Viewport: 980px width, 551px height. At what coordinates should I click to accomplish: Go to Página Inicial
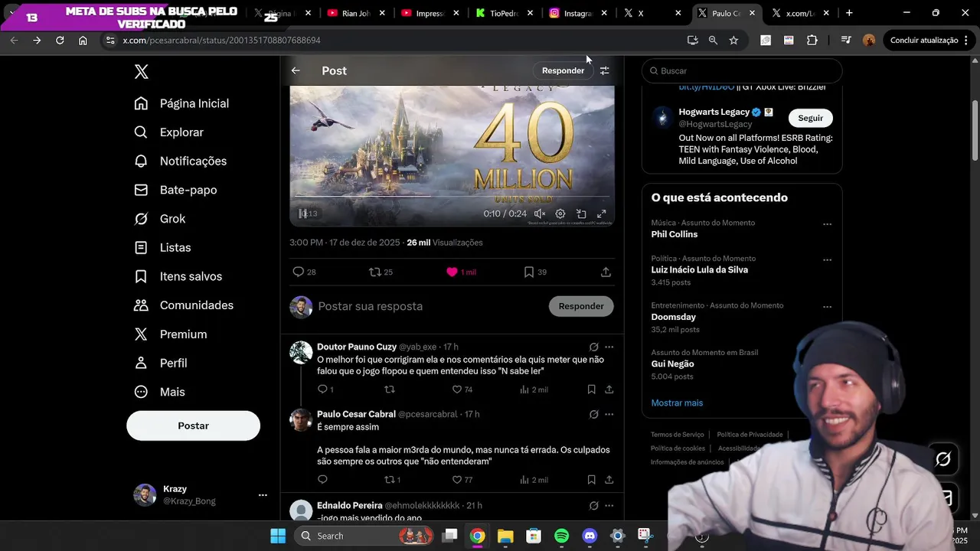182,103
